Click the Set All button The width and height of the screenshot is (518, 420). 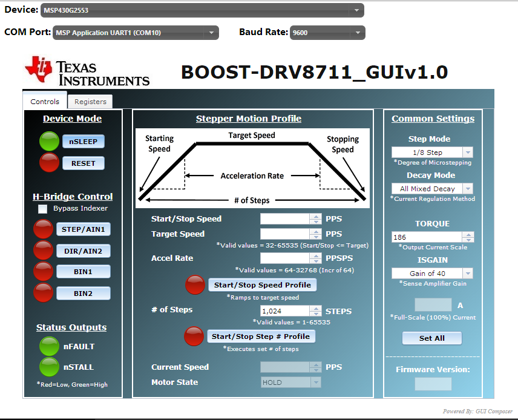432,338
